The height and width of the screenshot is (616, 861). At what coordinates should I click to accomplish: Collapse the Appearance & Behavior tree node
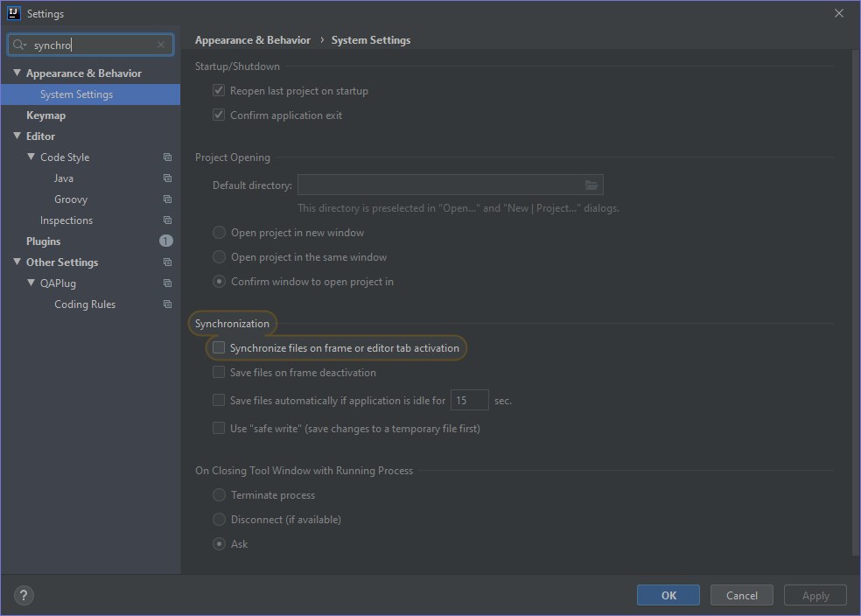pos(17,73)
